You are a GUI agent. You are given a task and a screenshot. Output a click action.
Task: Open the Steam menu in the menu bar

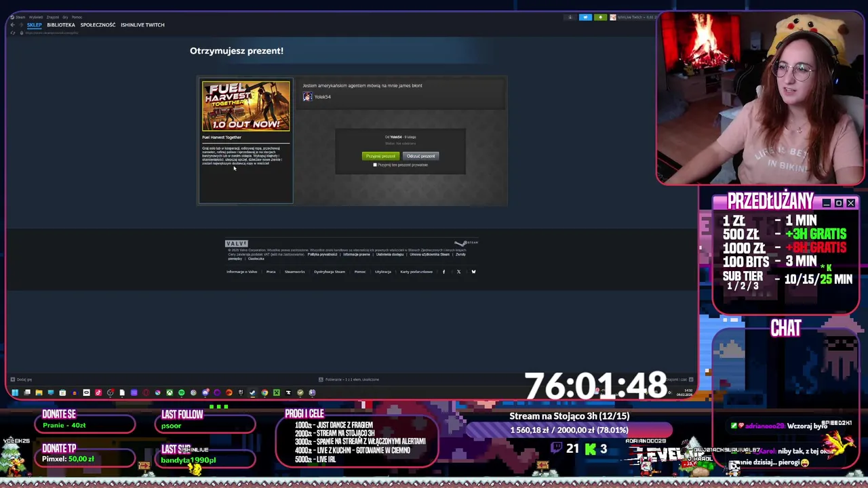point(18,17)
